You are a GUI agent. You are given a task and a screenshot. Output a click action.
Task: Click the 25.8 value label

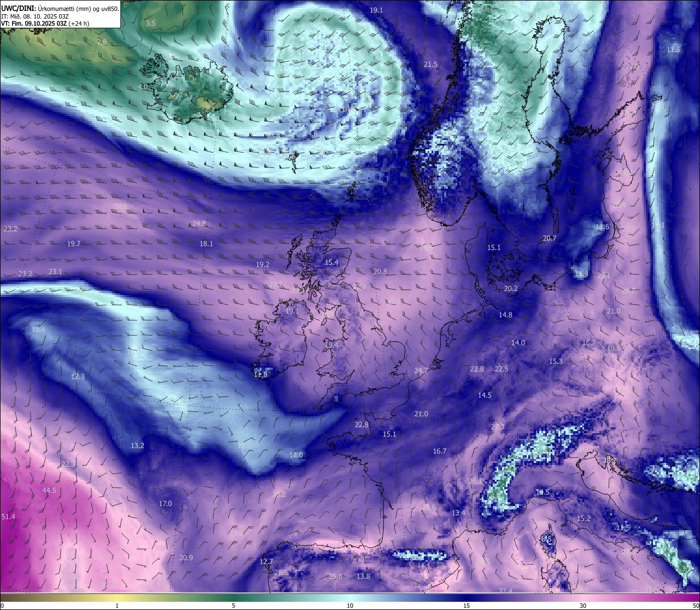[x=335, y=576]
